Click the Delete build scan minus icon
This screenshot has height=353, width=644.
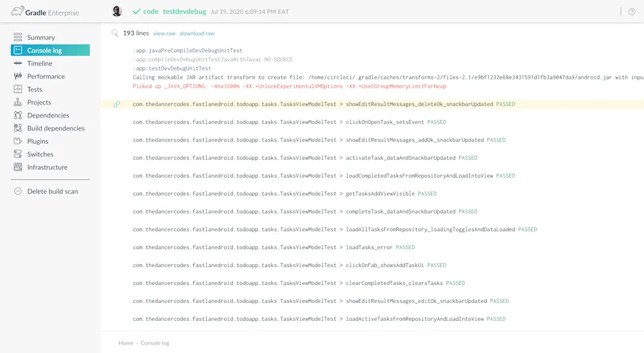[18, 191]
